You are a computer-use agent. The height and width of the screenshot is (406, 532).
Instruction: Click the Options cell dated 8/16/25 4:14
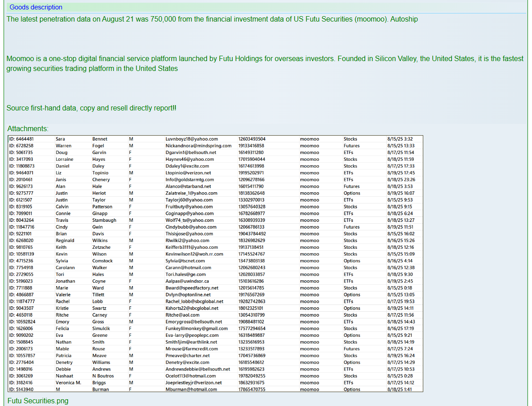click(x=352, y=261)
